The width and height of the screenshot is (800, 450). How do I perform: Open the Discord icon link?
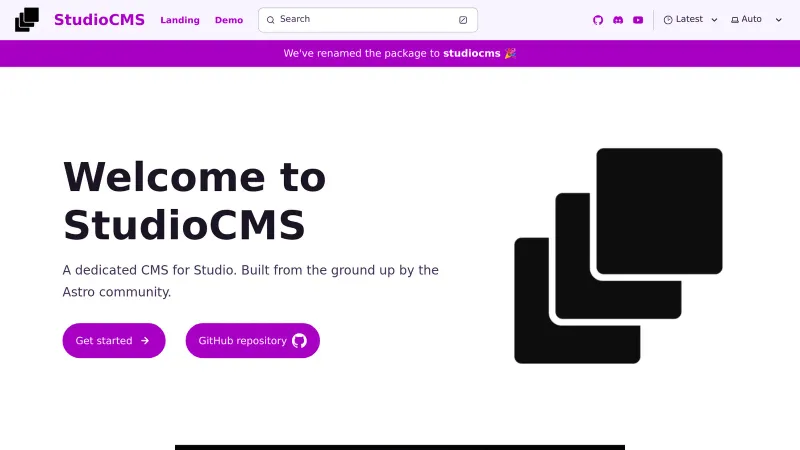[618, 20]
